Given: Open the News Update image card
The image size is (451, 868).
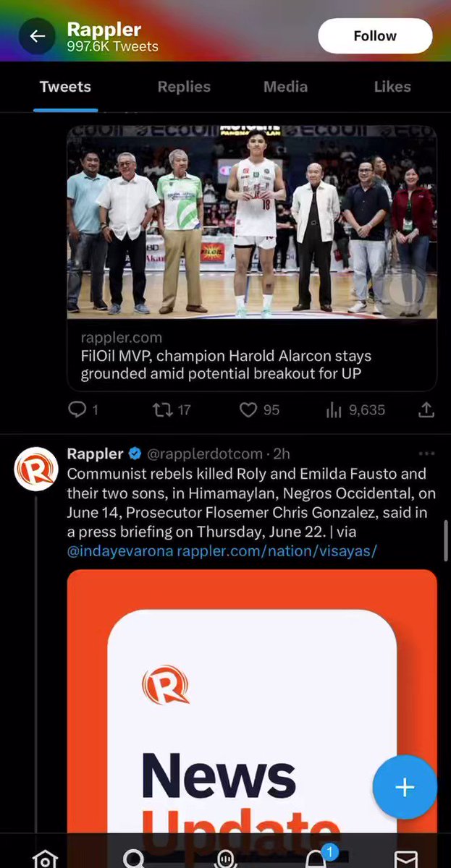Looking at the screenshot, I should pyautogui.click(x=252, y=701).
